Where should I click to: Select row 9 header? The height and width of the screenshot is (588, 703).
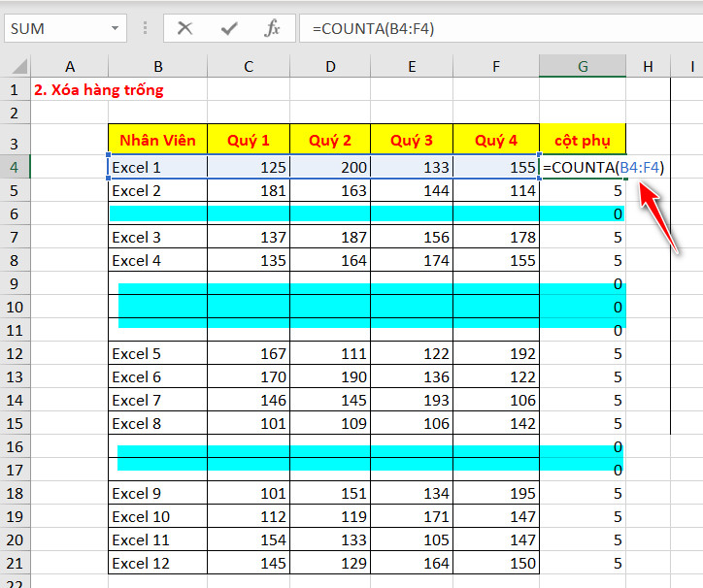tap(15, 283)
